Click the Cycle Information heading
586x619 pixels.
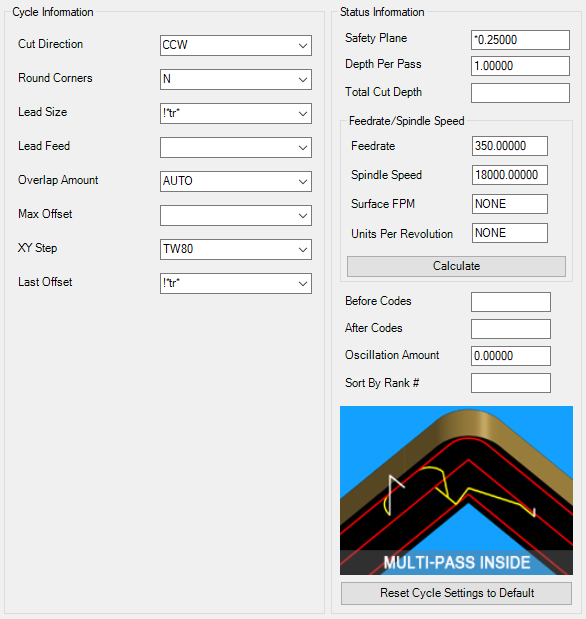pos(53,12)
